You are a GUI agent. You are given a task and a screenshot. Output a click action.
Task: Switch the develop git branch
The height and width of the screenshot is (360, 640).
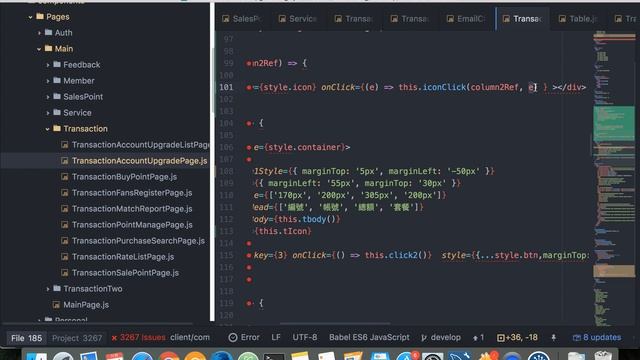coord(441,338)
